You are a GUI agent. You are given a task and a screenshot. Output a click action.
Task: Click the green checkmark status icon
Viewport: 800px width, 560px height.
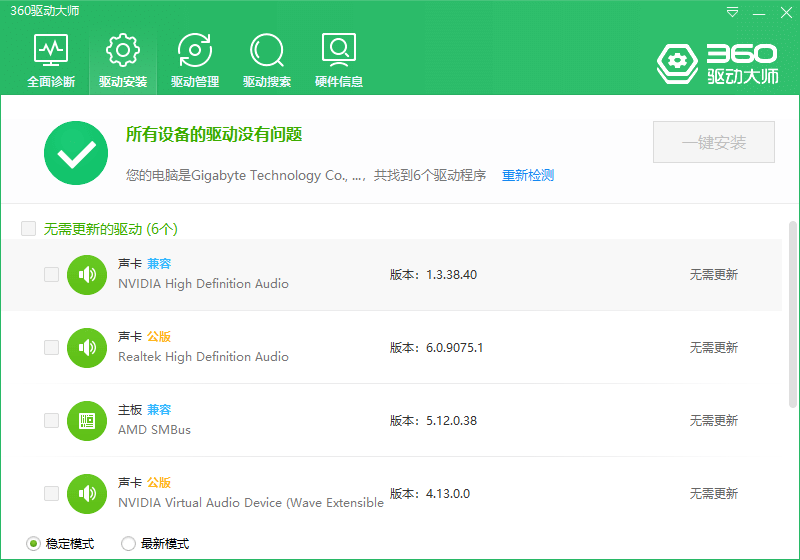(76, 153)
